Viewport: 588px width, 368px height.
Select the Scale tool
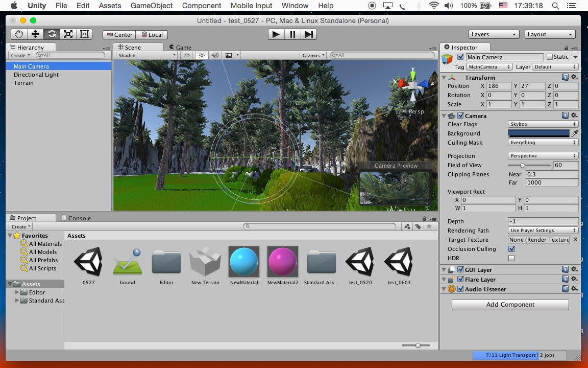68,34
